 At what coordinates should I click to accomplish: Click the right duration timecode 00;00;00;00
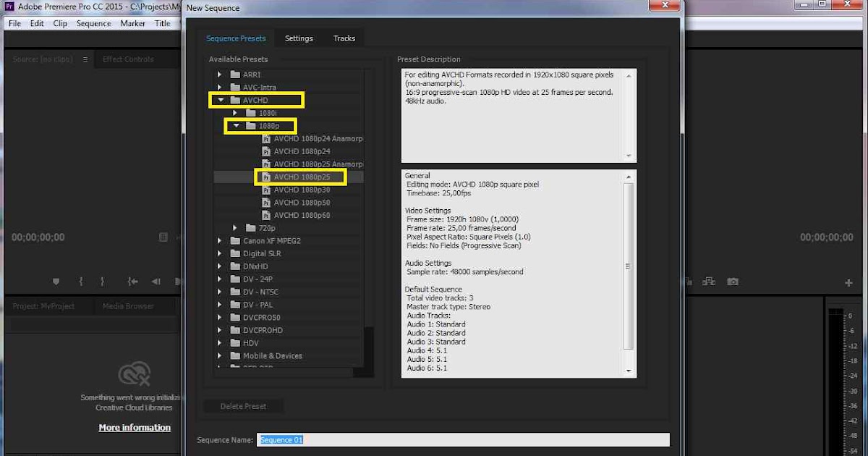826,237
